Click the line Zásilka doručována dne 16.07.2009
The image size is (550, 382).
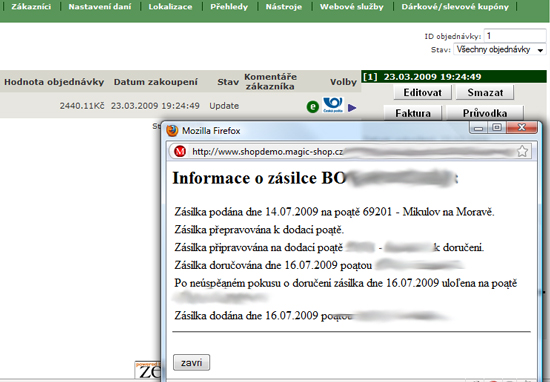tap(319, 265)
